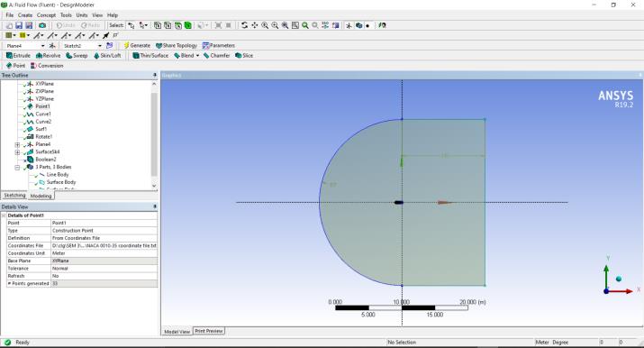Switch to the Sketching tab
The height and width of the screenshot is (348, 644).
[x=14, y=196]
